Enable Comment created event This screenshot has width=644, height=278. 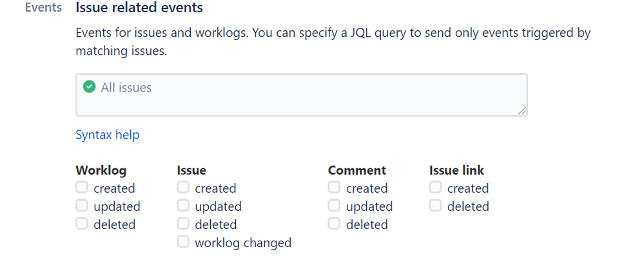point(334,188)
